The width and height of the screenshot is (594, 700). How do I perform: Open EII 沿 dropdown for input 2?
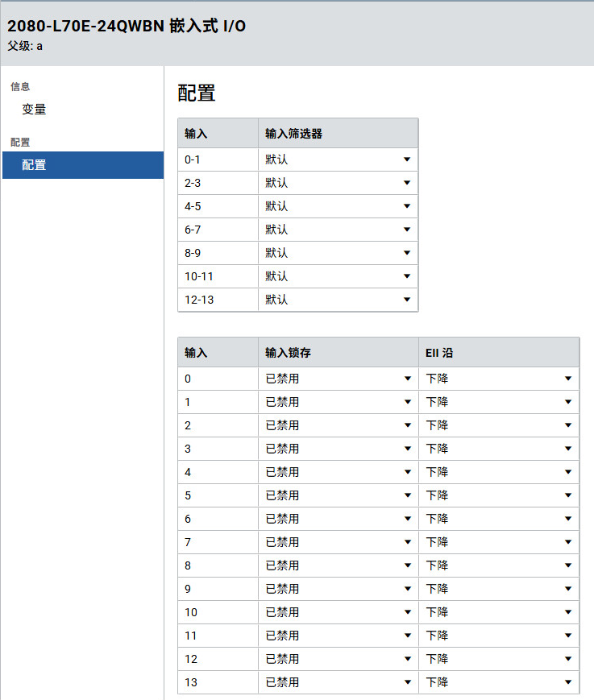499,425
